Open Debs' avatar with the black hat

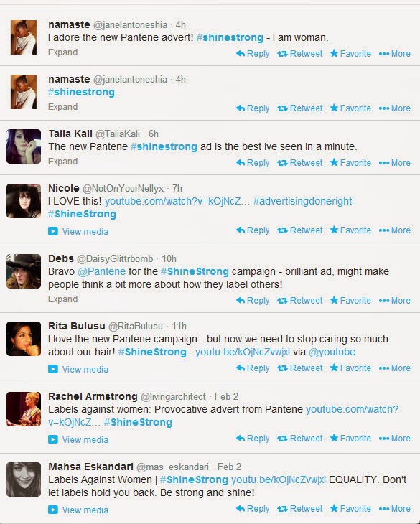(24, 271)
